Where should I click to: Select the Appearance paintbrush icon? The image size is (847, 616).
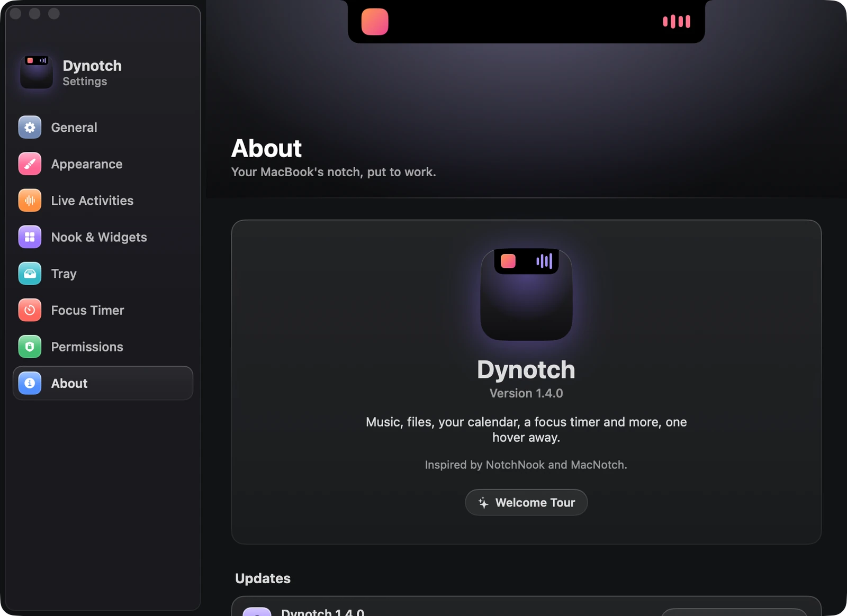point(30,164)
